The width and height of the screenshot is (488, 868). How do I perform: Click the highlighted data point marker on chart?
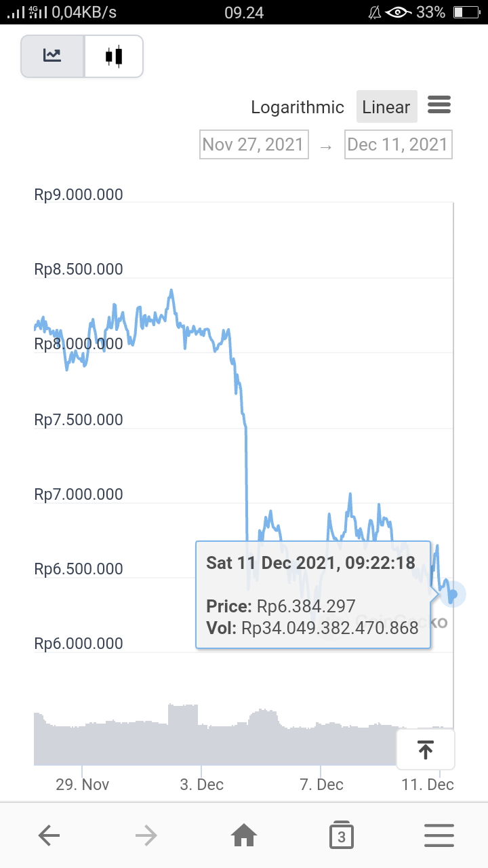pyautogui.click(x=453, y=594)
